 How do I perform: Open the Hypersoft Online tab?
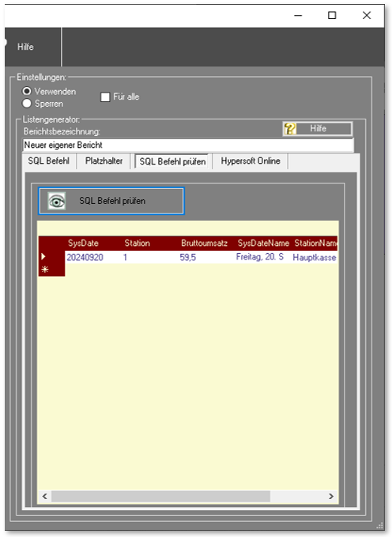(x=251, y=161)
